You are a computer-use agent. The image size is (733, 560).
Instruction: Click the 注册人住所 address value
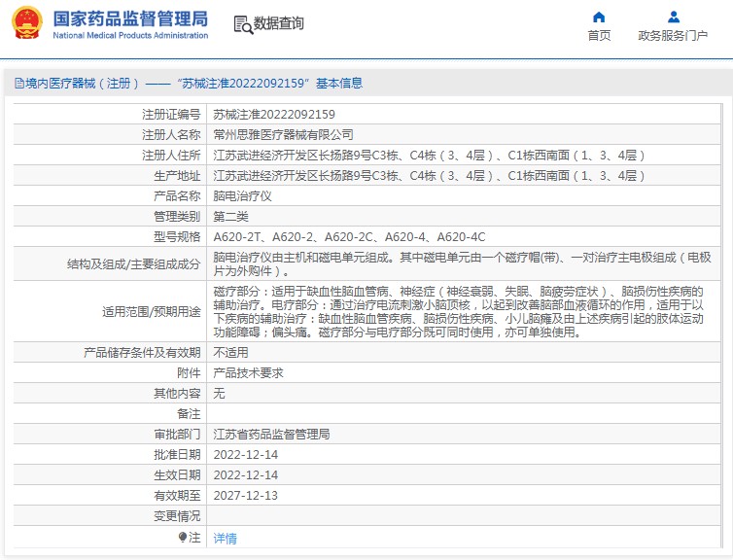point(429,156)
